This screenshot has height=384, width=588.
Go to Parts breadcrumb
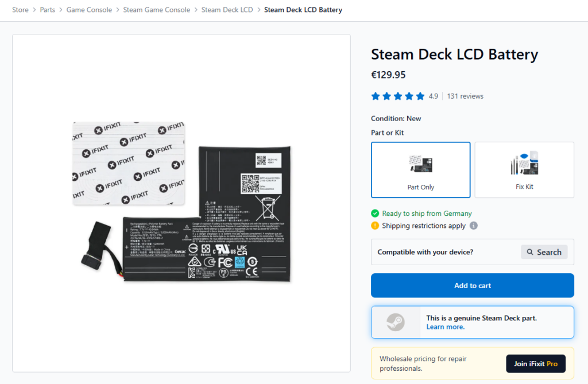pos(48,10)
